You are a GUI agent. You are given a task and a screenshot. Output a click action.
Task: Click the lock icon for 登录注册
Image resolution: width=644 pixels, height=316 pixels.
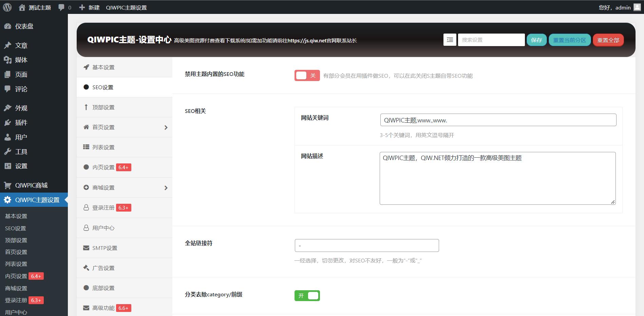tap(86, 208)
